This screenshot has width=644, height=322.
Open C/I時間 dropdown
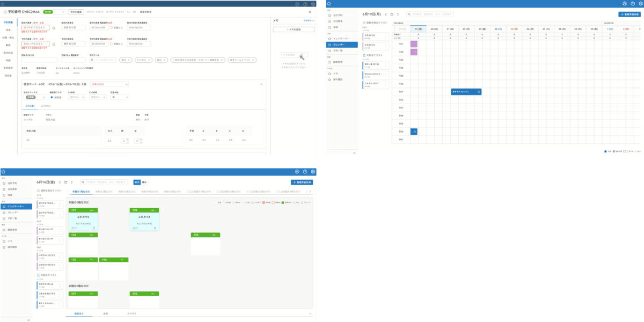76,97
